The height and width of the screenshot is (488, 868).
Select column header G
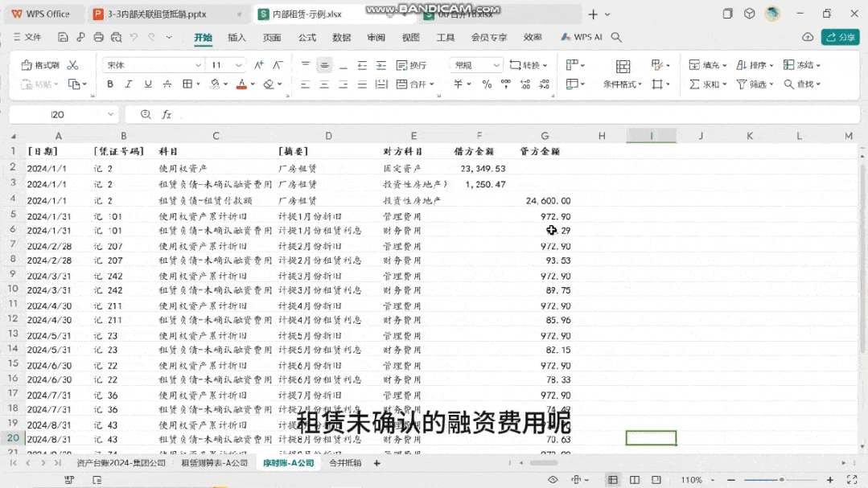545,136
